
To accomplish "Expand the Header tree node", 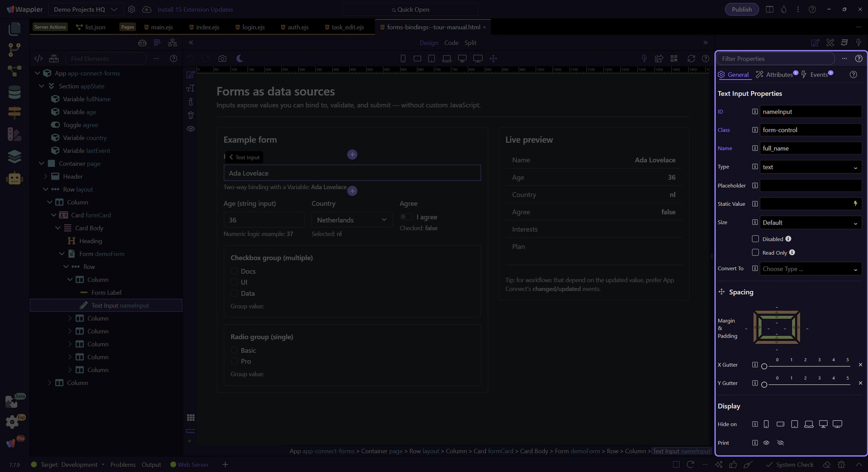I will pos(45,176).
